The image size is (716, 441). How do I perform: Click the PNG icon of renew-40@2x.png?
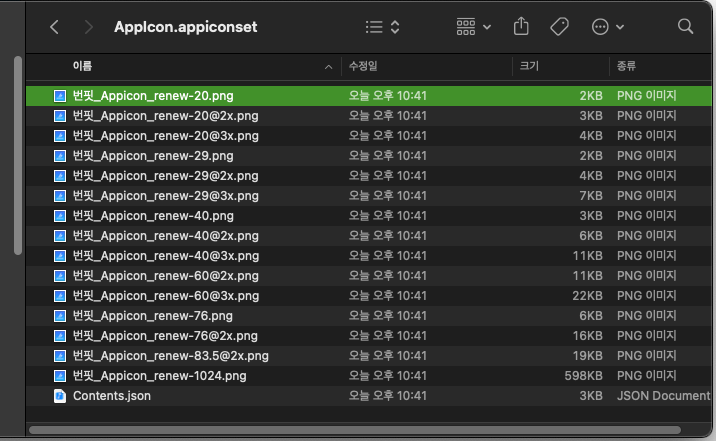click(60, 236)
